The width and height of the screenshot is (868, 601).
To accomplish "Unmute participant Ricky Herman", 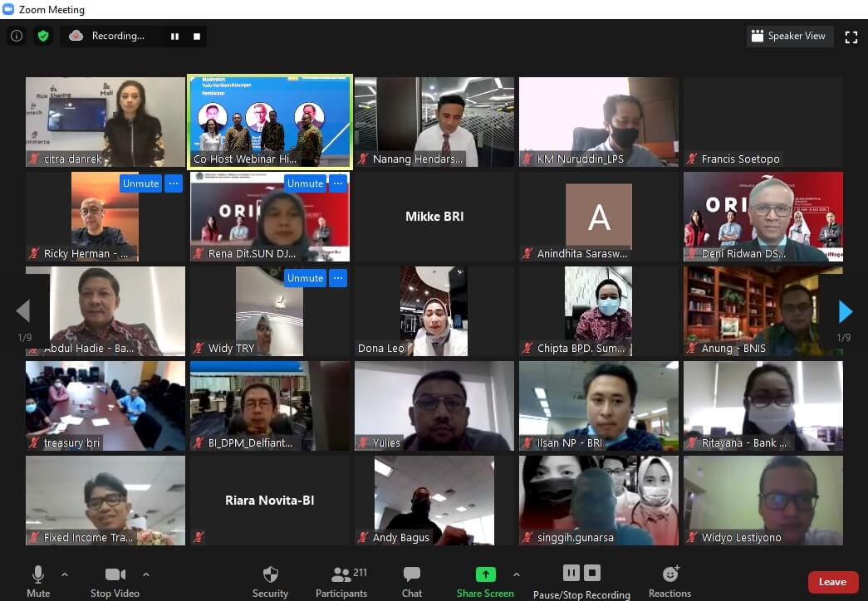I will pos(140,183).
